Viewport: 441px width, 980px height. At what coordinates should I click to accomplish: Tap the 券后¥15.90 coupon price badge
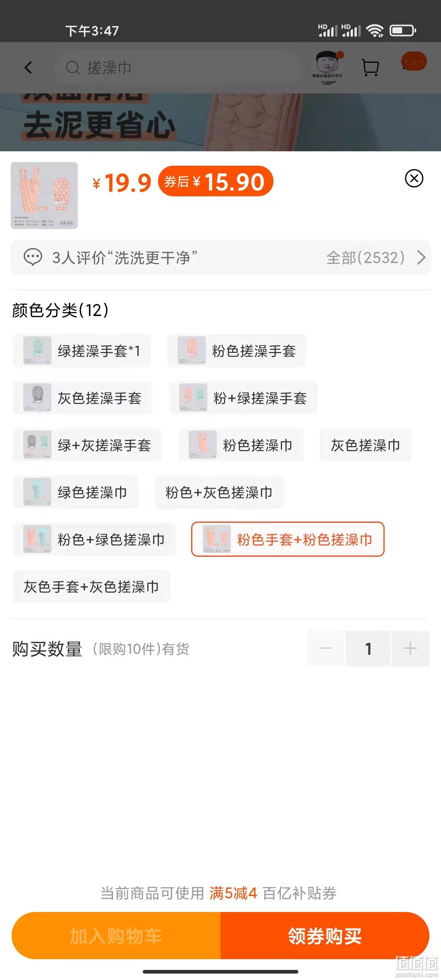(215, 182)
